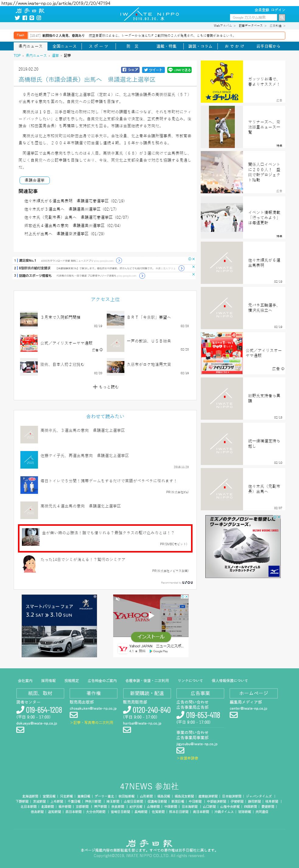Click the ツイート share button
The width and height of the screenshot is (299, 868).
click(x=153, y=70)
